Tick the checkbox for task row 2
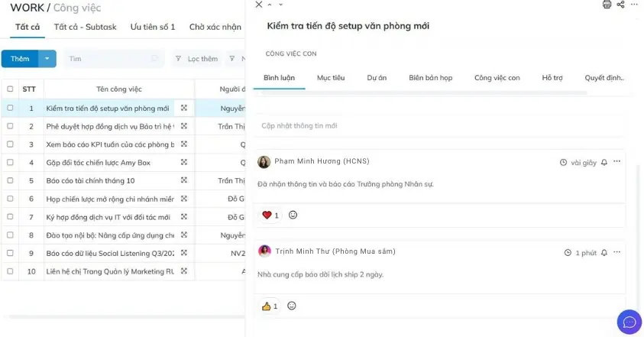644x337 pixels. pos(10,126)
